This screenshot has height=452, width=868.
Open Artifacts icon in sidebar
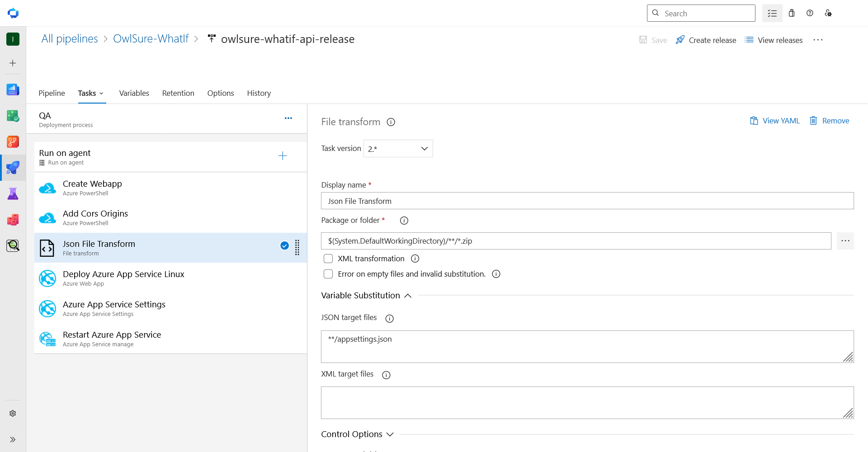point(13,220)
